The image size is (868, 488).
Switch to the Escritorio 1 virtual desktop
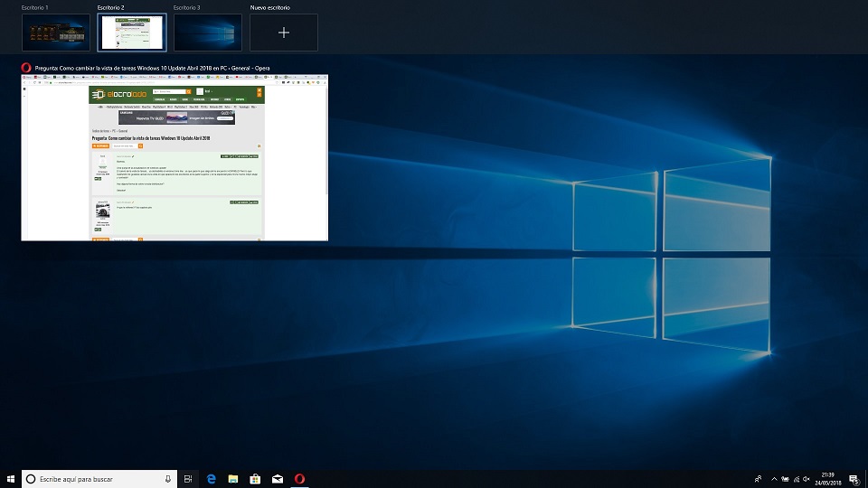point(55,33)
